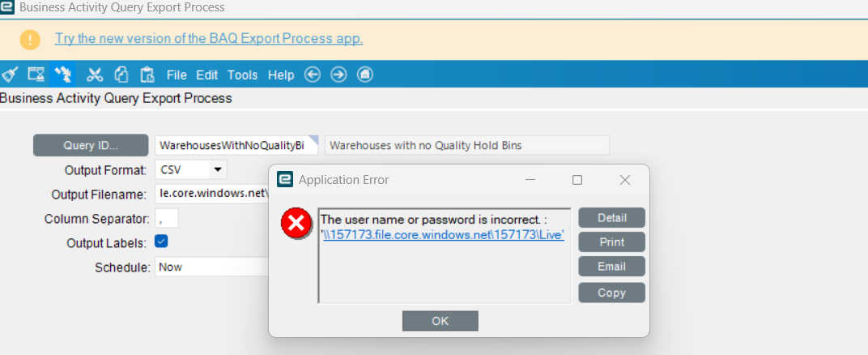Open the Tools menu
Image resolution: width=868 pixels, height=355 pixels.
tap(242, 75)
